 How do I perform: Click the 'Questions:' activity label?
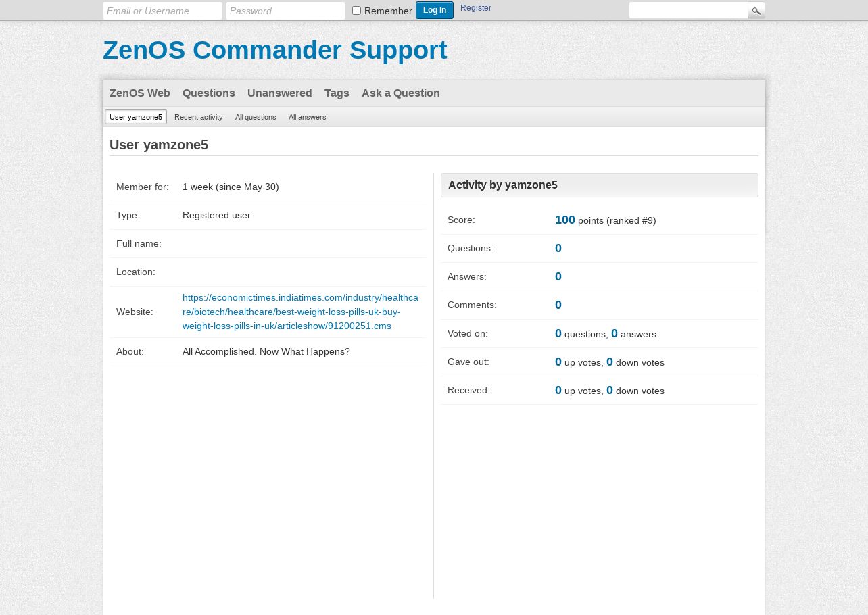(x=471, y=248)
